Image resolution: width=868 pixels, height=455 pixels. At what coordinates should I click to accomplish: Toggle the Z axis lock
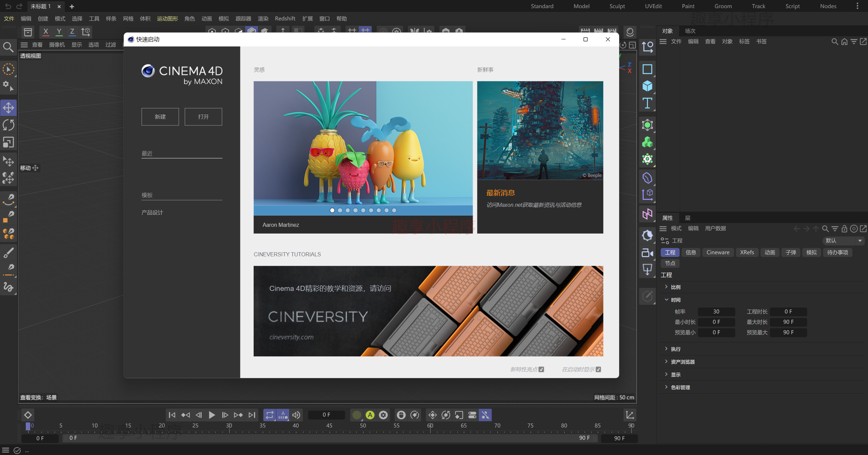[x=72, y=32]
